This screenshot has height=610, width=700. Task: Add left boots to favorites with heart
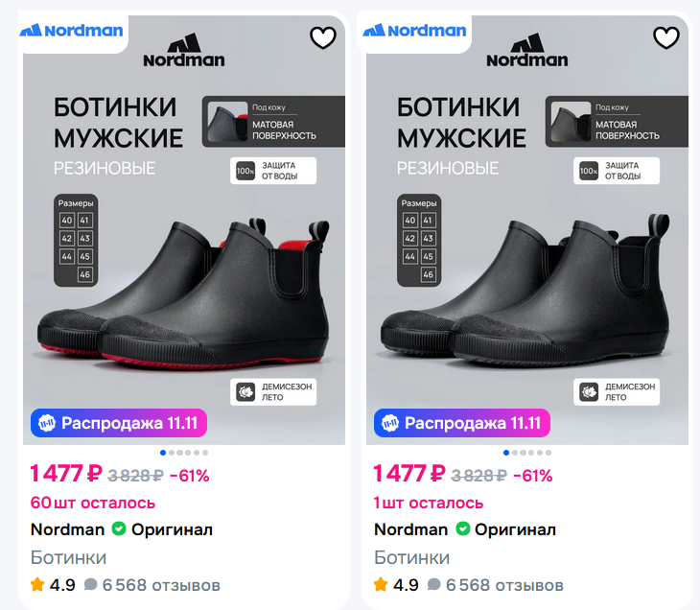pyautogui.click(x=323, y=38)
